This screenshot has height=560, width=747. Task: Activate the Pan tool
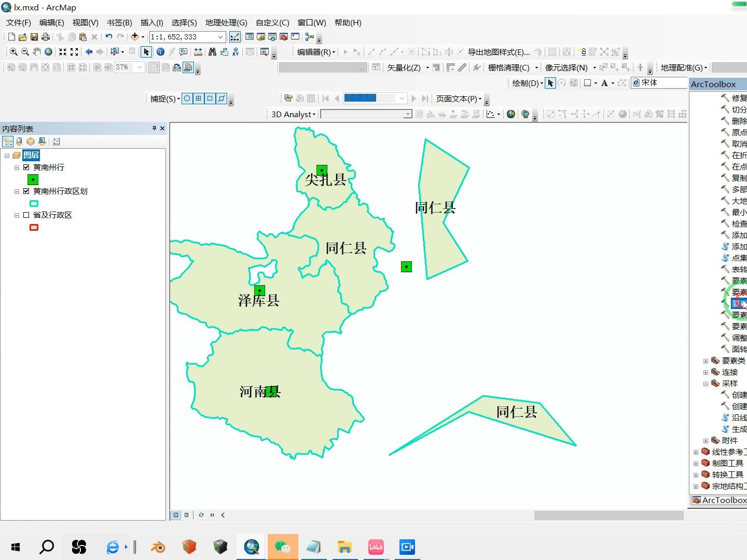tap(36, 52)
